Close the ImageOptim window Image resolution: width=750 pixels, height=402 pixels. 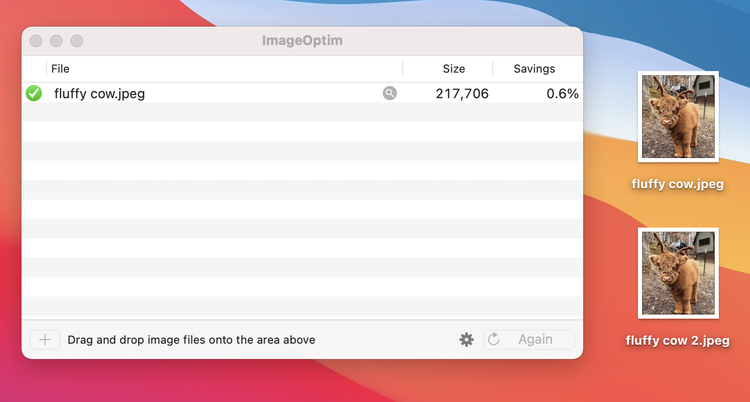click(x=36, y=41)
